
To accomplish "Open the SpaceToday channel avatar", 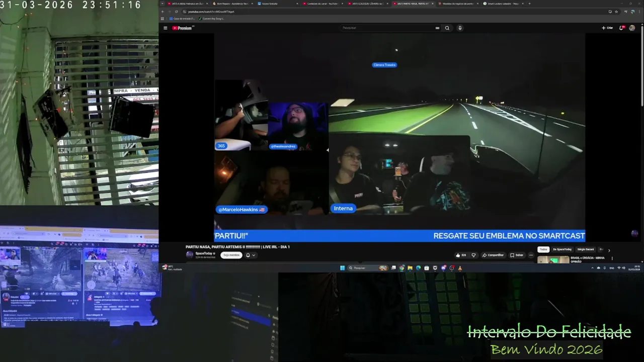I will [190, 254].
